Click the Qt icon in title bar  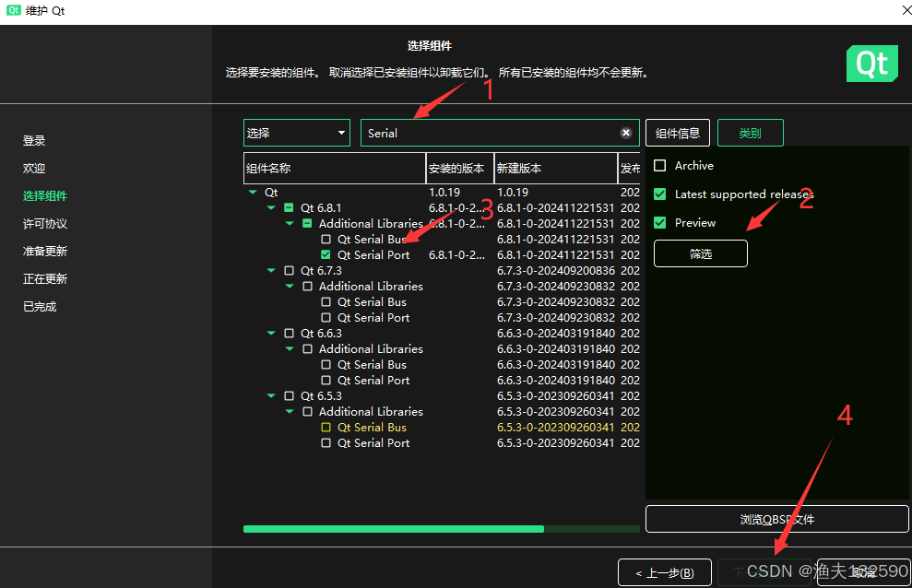pos(14,10)
